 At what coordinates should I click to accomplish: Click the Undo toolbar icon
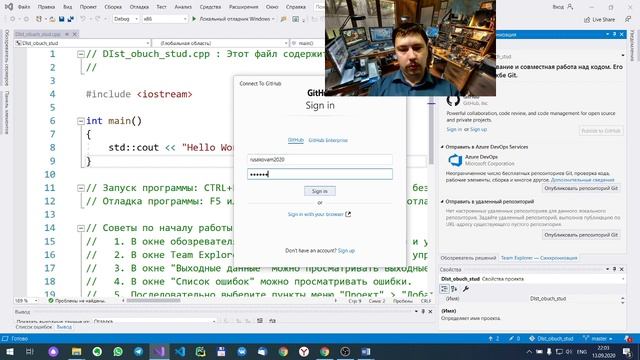click(x=83, y=19)
